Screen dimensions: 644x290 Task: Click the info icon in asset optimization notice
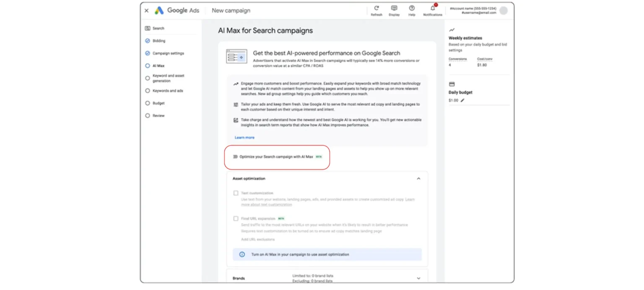242,254
